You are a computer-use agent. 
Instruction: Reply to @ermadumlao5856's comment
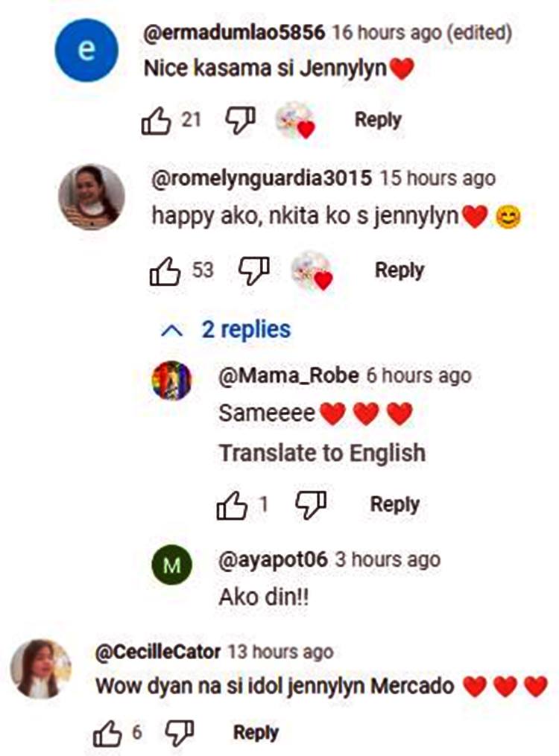[378, 120]
